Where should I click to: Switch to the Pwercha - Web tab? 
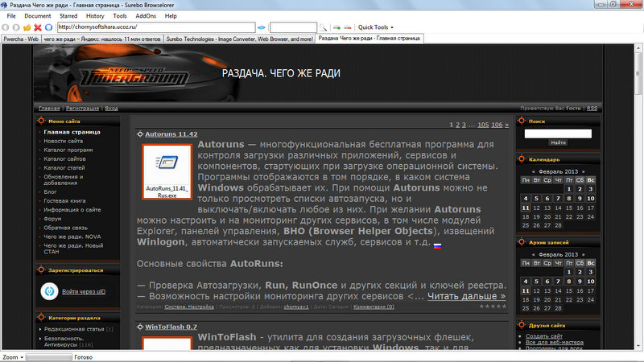pyautogui.click(x=21, y=39)
